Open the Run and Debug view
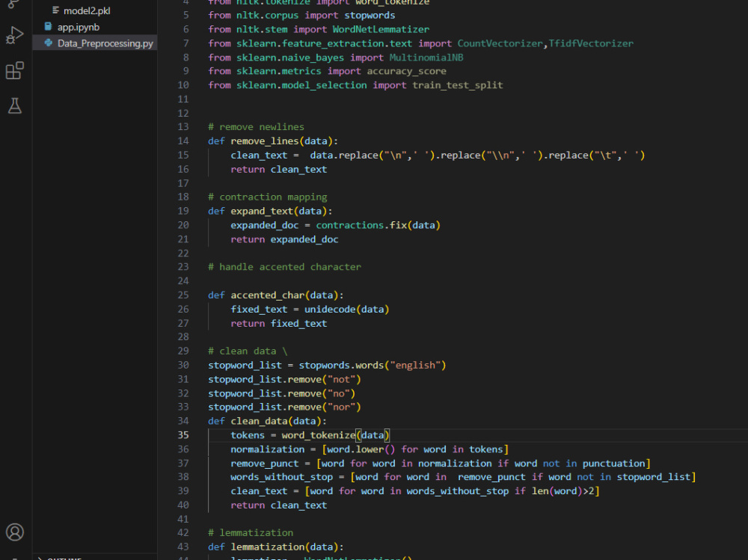 tap(15, 35)
